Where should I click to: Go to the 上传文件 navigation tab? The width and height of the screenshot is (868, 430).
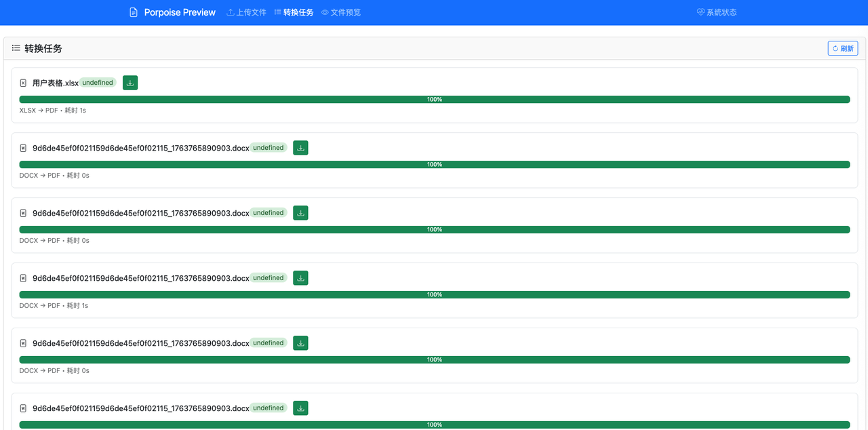(x=246, y=12)
